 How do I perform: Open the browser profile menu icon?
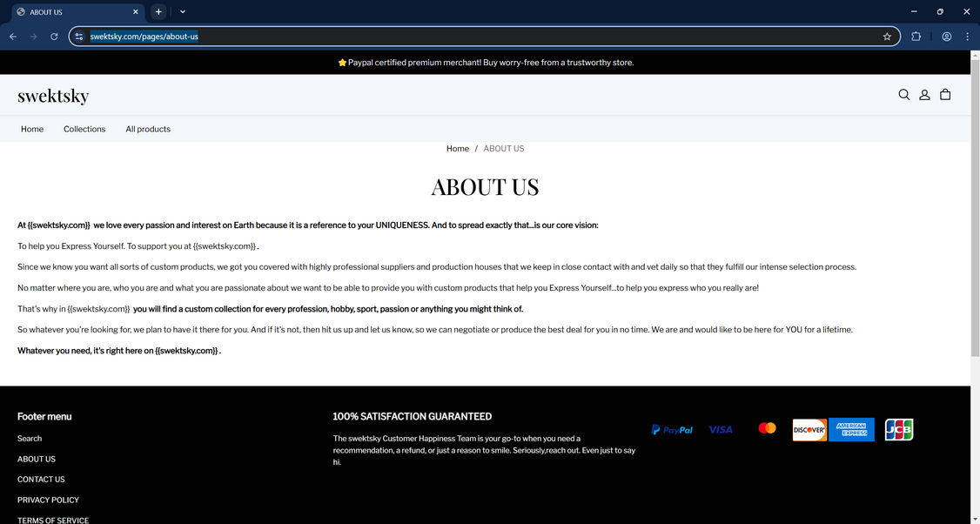click(x=946, y=36)
